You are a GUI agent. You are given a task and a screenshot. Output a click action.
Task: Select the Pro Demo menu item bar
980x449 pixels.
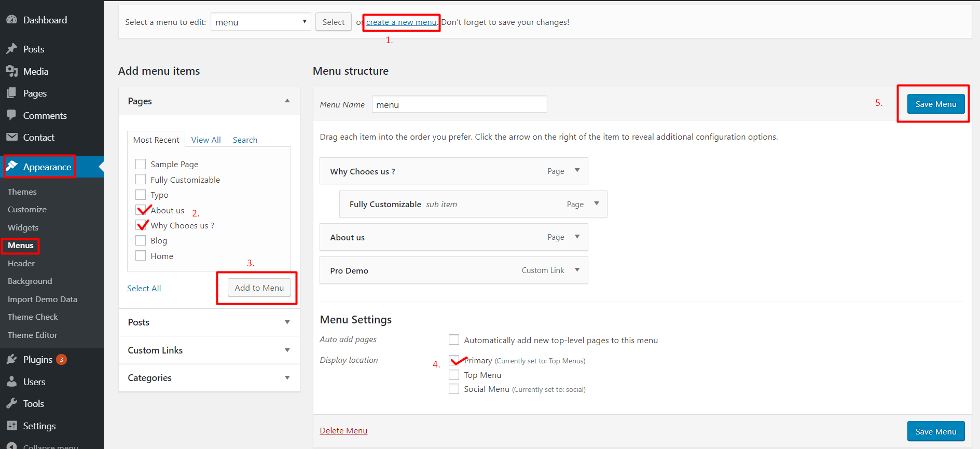click(454, 270)
